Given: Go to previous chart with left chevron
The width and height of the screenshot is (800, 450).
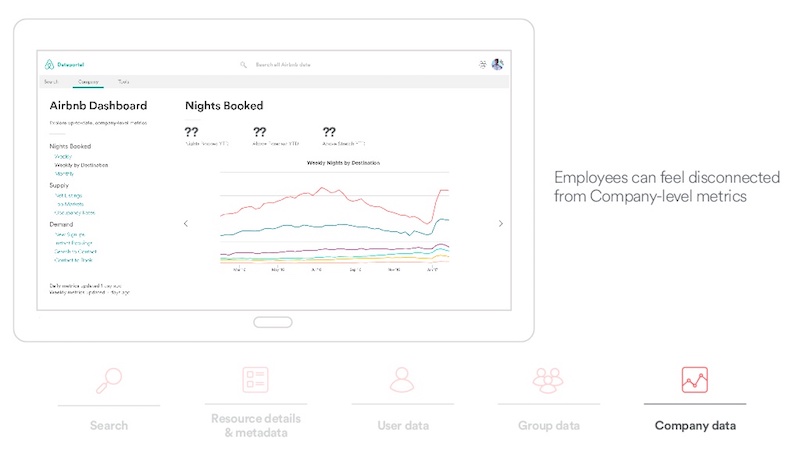Looking at the screenshot, I should click(x=186, y=223).
